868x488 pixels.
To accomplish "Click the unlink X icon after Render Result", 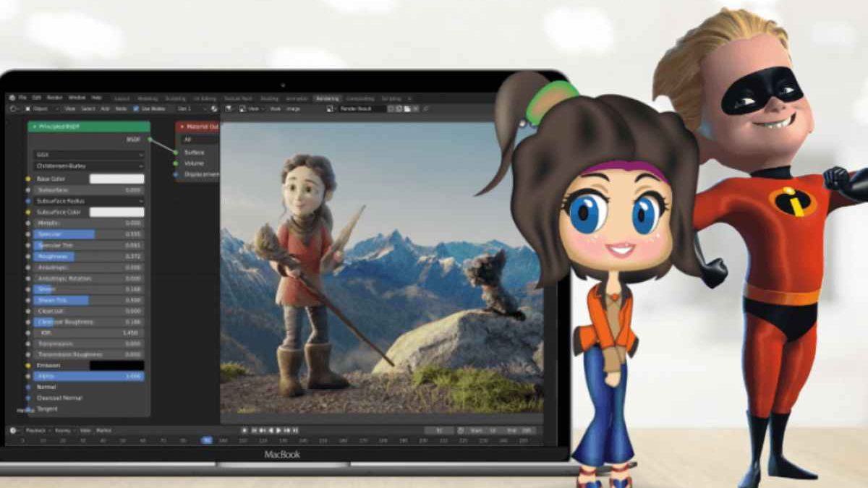I will (x=415, y=108).
